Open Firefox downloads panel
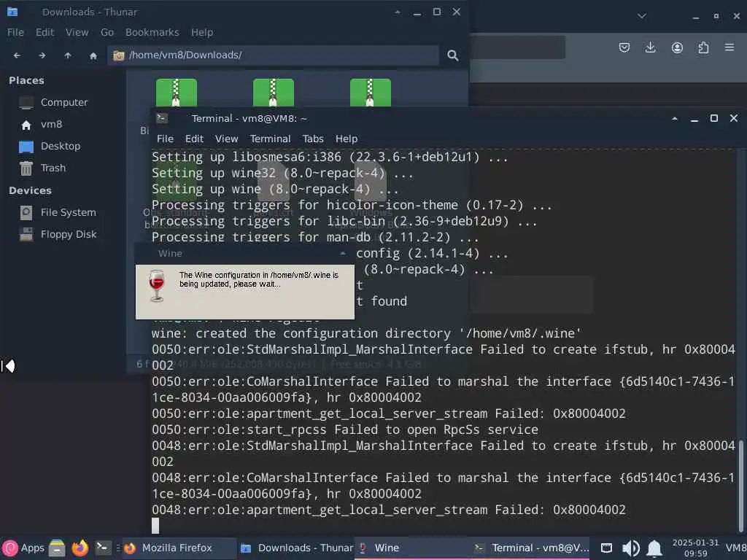The image size is (747, 560). (x=650, y=47)
